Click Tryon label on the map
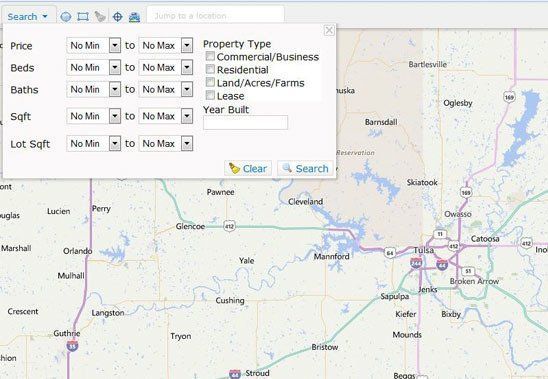Screen dimensions: 548x379 (181, 336)
